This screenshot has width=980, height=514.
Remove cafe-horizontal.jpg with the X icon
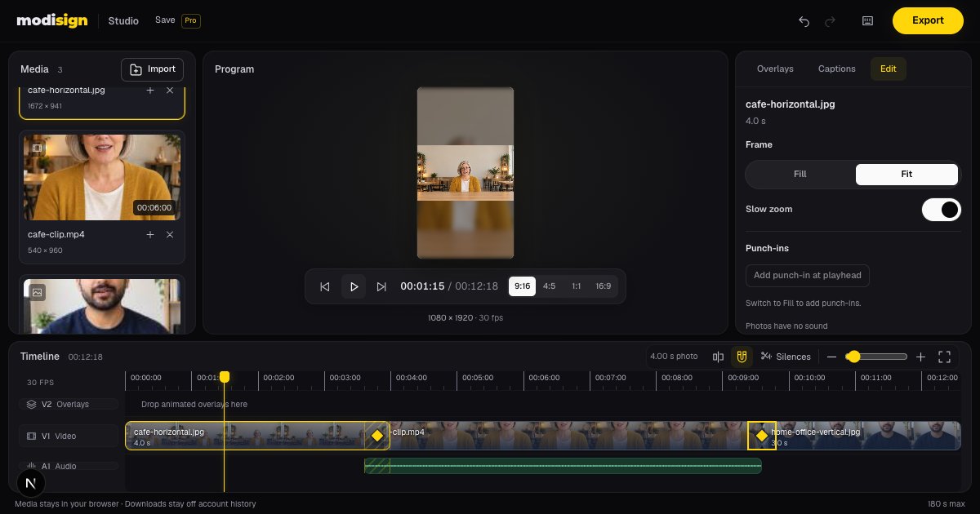(x=170, y=91)
